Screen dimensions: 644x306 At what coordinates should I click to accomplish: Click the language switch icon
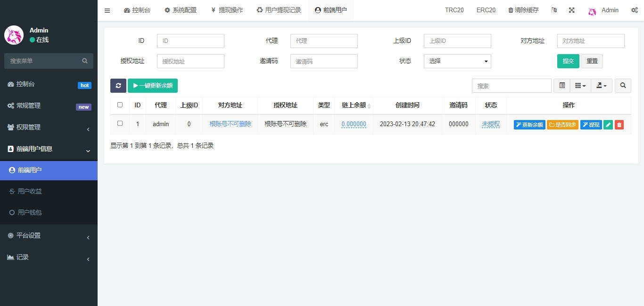[x=554, y=10]
